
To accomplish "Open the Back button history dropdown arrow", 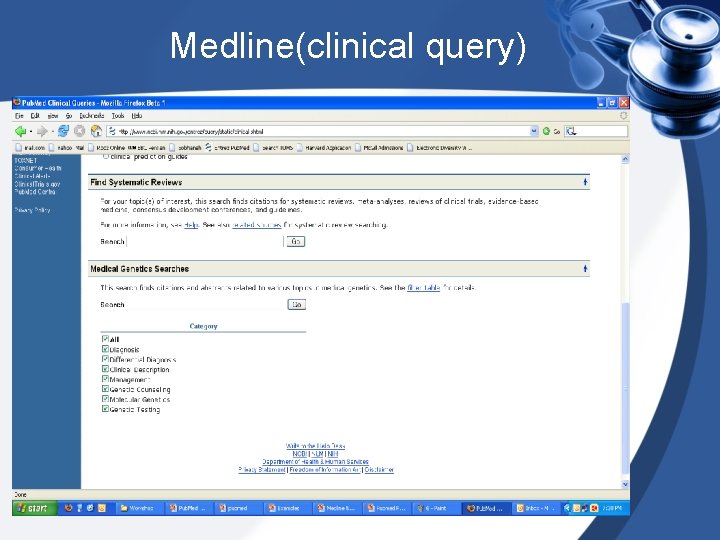I will 31,132.
